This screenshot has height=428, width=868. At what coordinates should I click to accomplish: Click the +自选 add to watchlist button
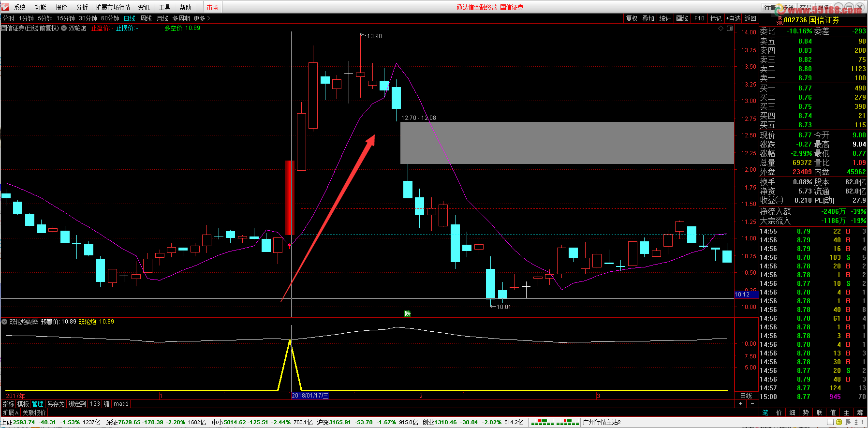pos(733,18)
